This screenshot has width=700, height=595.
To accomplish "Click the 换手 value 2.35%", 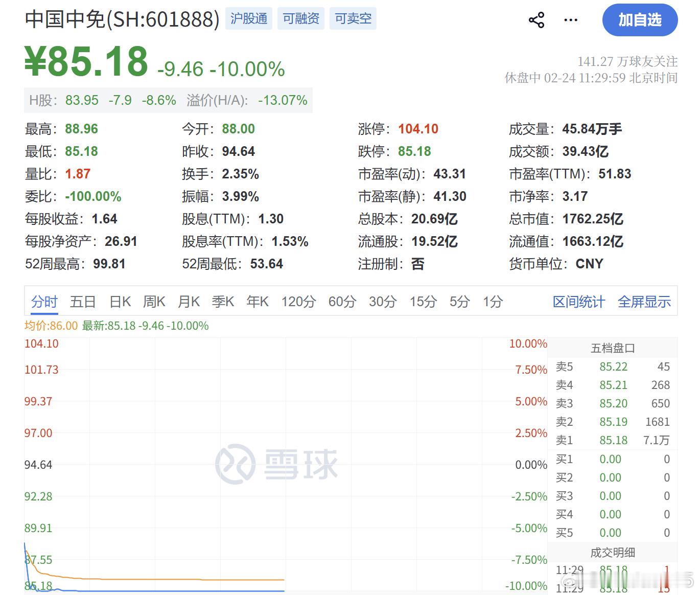I will point(241,174).
